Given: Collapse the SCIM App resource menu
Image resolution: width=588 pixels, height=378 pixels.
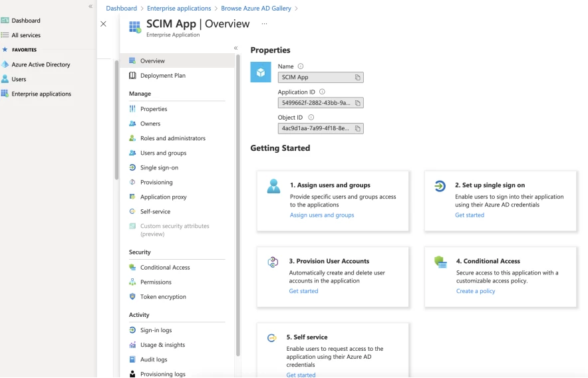Looking at the screenshot, I should pos(236,48).
